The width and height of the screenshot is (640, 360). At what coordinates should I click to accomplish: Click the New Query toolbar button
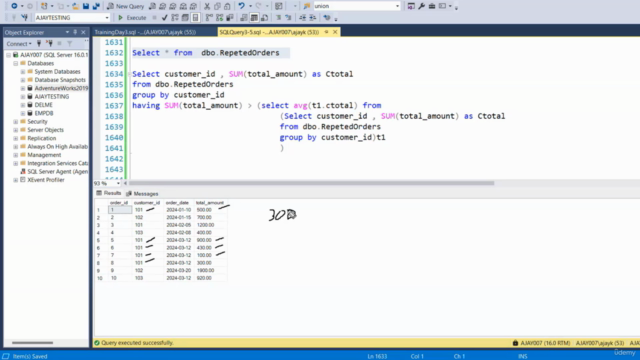[x=125, y=6]
